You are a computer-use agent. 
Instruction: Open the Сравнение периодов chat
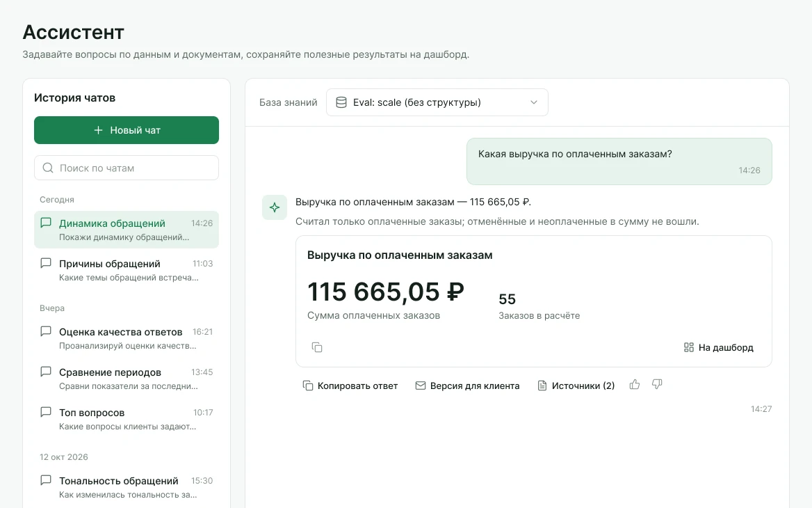click(x=127, y=379)
